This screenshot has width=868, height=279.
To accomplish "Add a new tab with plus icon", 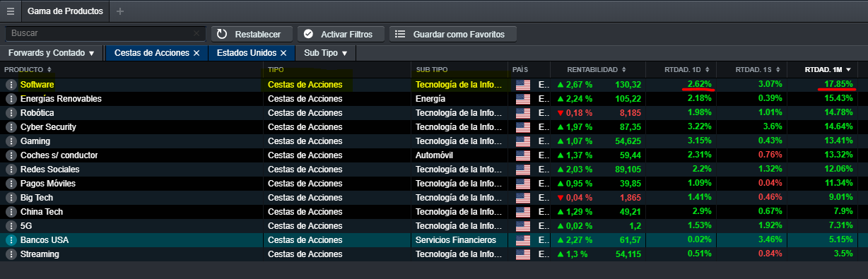I will tap(119, 11).
